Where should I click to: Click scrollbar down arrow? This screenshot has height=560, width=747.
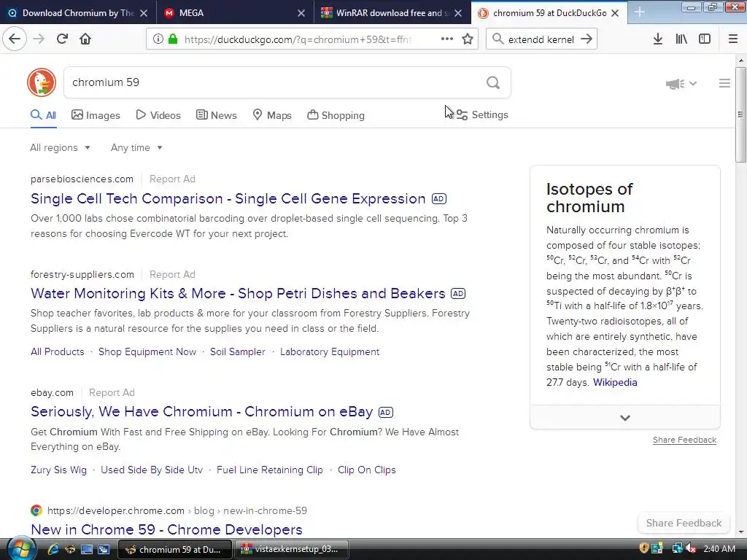(741, 532)
